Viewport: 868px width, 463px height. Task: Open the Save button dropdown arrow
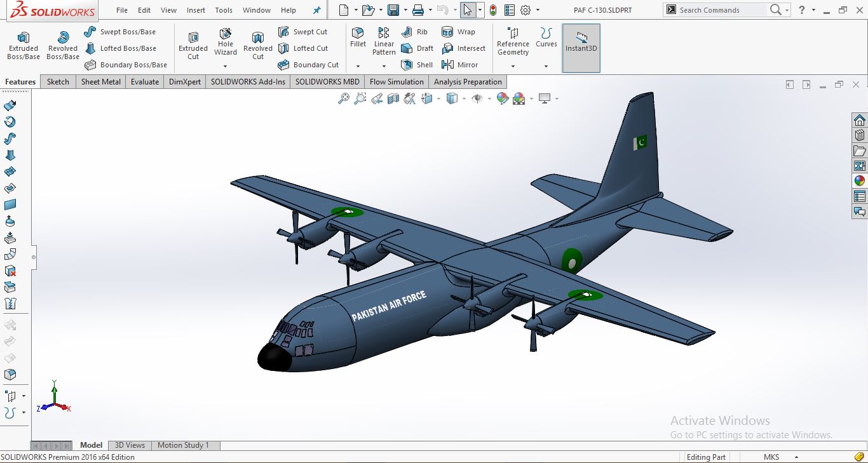click(405, 10)
